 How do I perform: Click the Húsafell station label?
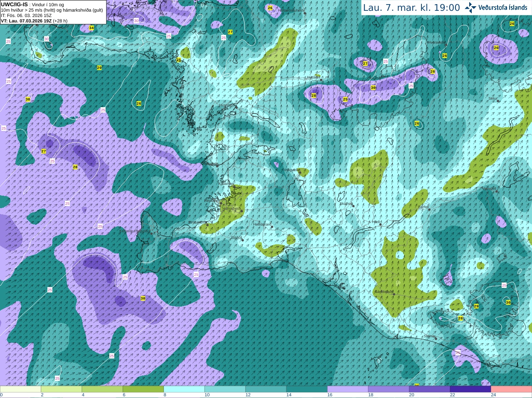click(x=313, y=77)
